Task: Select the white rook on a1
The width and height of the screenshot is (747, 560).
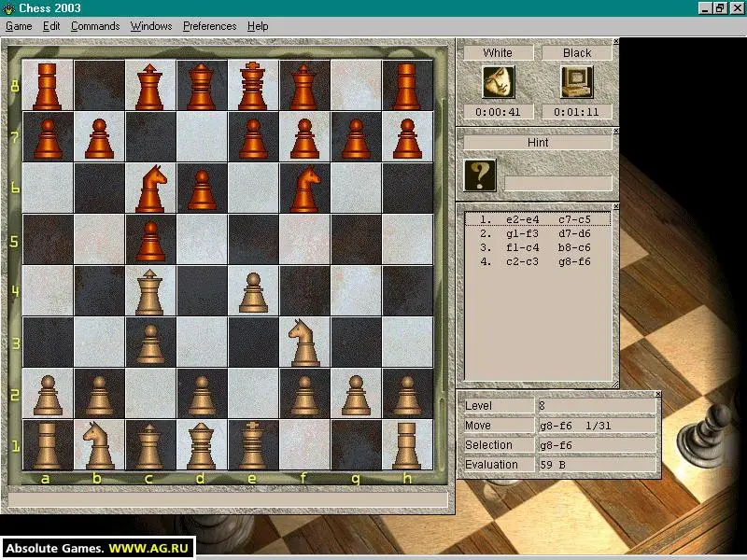Action: click(x=48, y=445)
